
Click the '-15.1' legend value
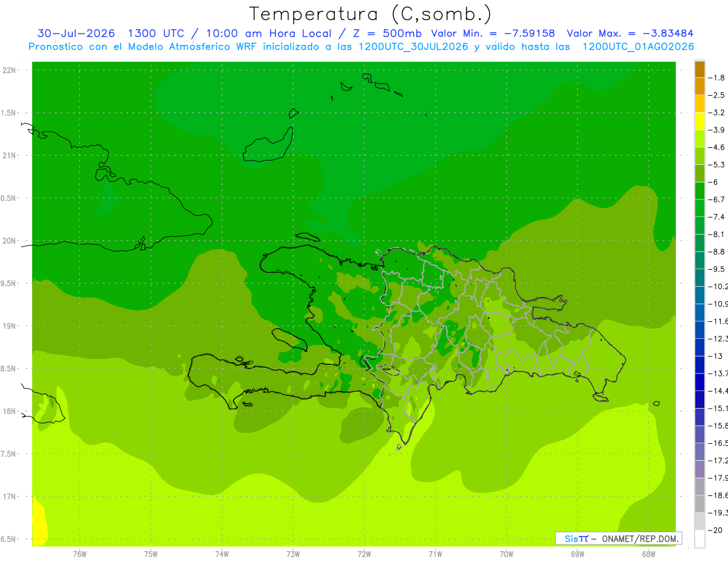click(717, 408)
